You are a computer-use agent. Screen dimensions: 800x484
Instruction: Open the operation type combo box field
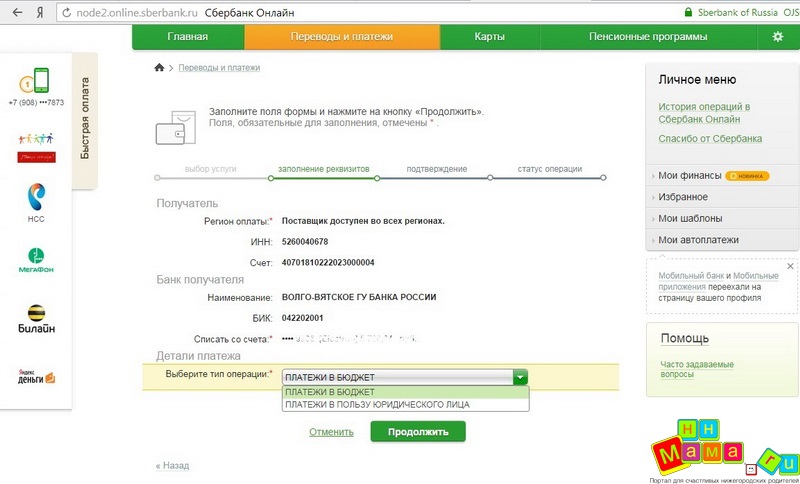pyautogui.click(x=405, y=377)
